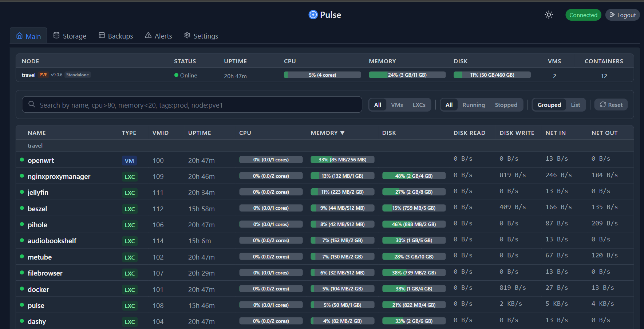Click the LXC badge for docker
The height and width of the screenshot is (329, 644).
point(130,290)
